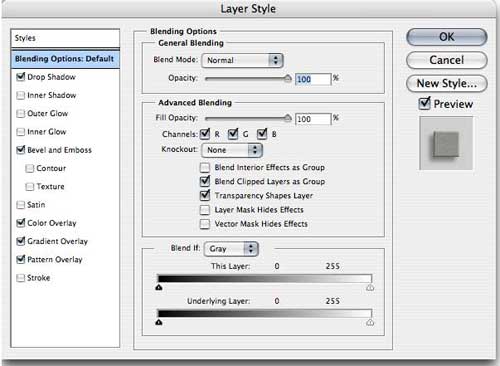This screenshot has width=500, height=366.
Task: Open the Color Overlay settings label
Action: point(52,223)
